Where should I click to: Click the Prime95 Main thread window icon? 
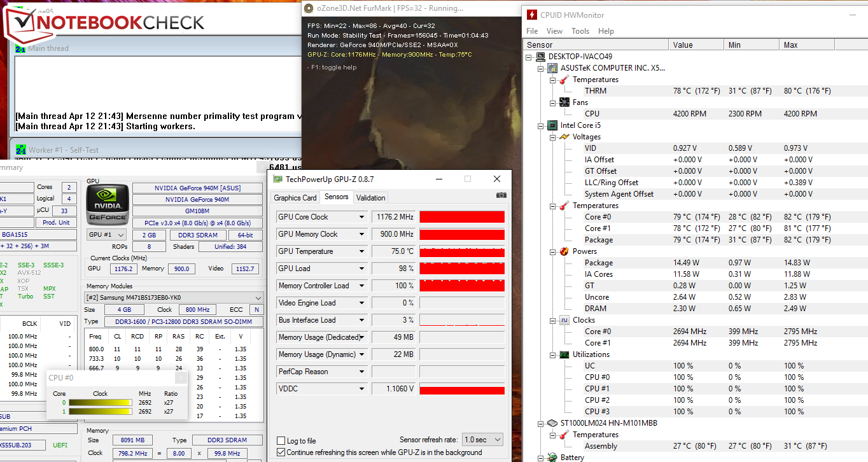pos(20,48)
